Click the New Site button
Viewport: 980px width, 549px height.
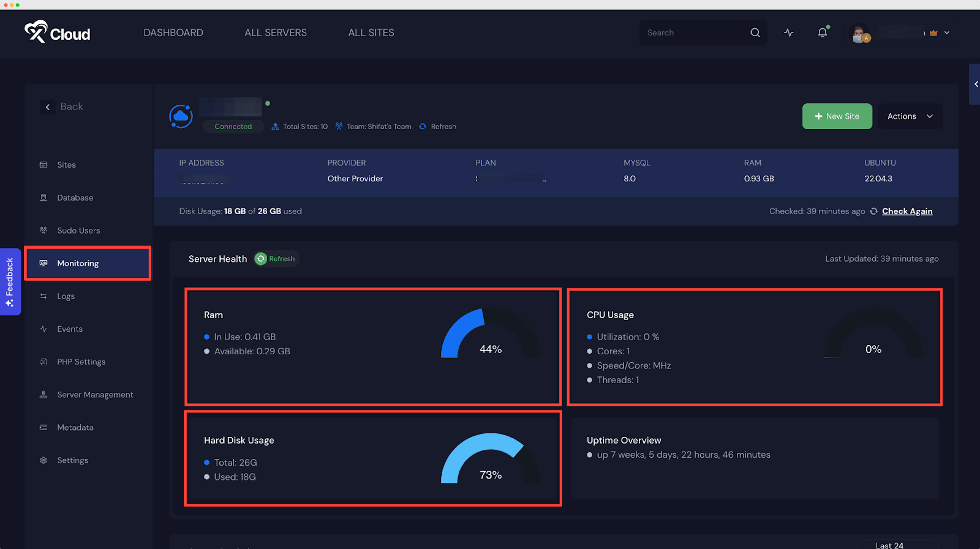click(837, 116)
